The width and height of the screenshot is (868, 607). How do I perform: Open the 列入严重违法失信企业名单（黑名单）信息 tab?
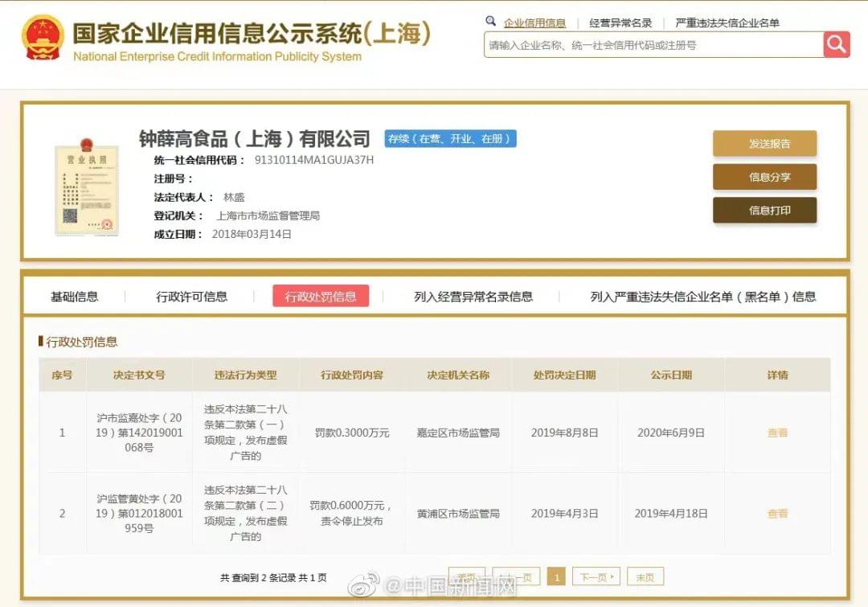point(703,297)
